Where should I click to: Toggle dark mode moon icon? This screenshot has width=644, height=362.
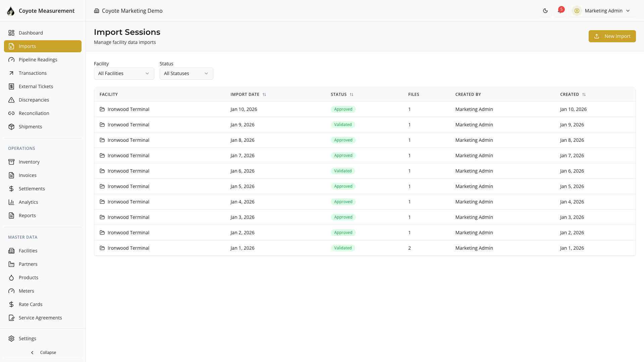(x=545, y=11)
